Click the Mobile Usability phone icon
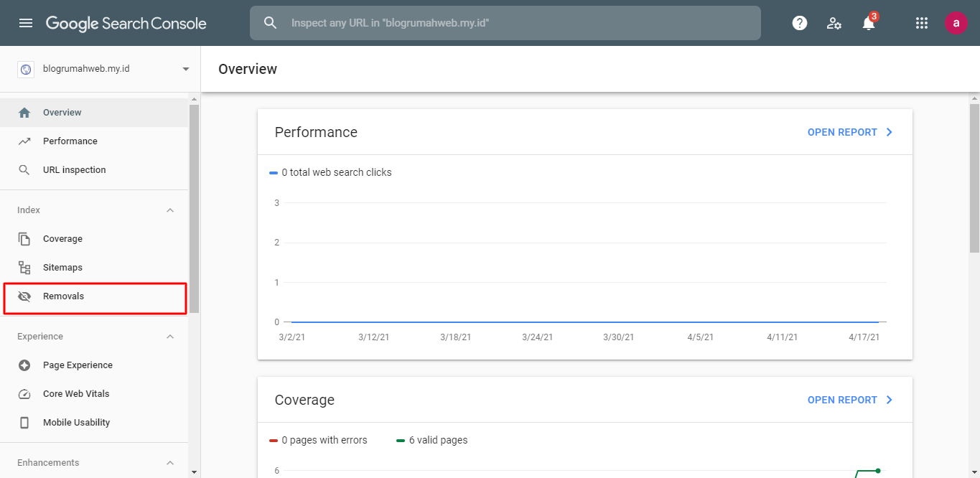Screen dimensions: 980x478 pyautogui.click(x=24, y=423)
